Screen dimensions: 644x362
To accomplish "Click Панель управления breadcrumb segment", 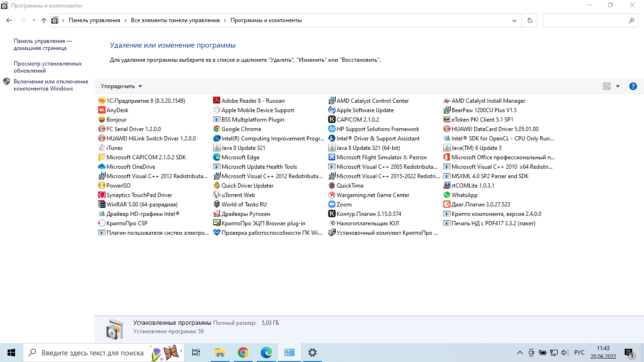I will click(x=94, y=21).
